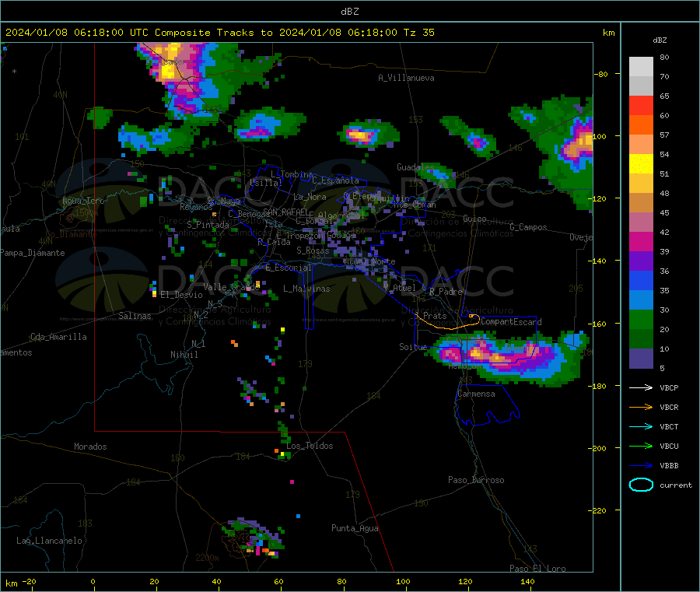
Task: Click the Morados map label
Action: (90, 447)
